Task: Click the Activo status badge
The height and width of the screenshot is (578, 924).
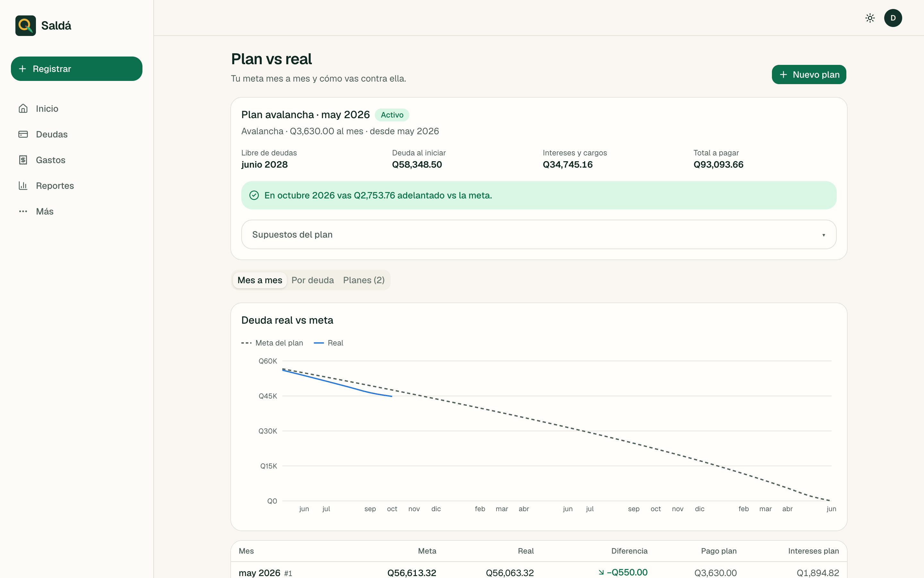Action: [392, 115]
